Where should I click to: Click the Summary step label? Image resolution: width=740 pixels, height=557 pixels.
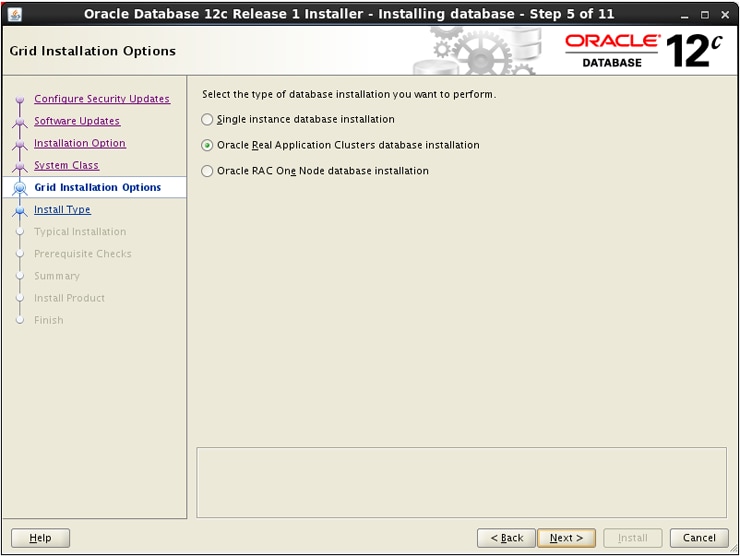coord(57,276)
